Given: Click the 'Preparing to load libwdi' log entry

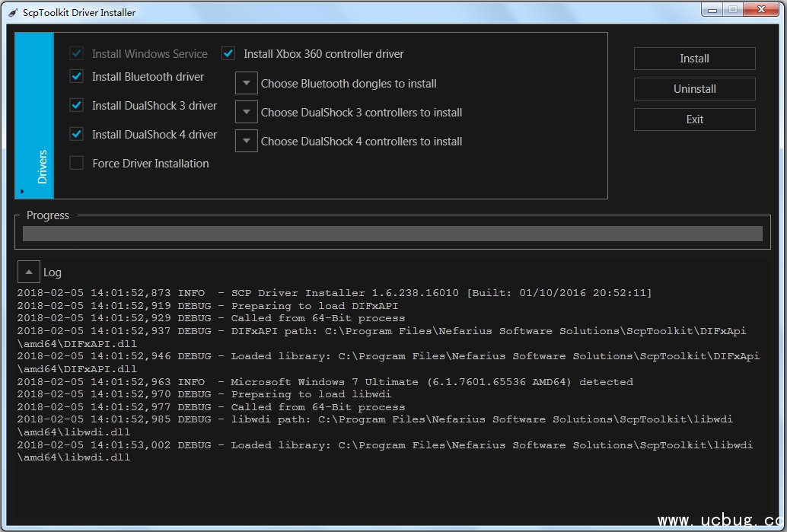Looking at the screenshot, I should (204, 394).
